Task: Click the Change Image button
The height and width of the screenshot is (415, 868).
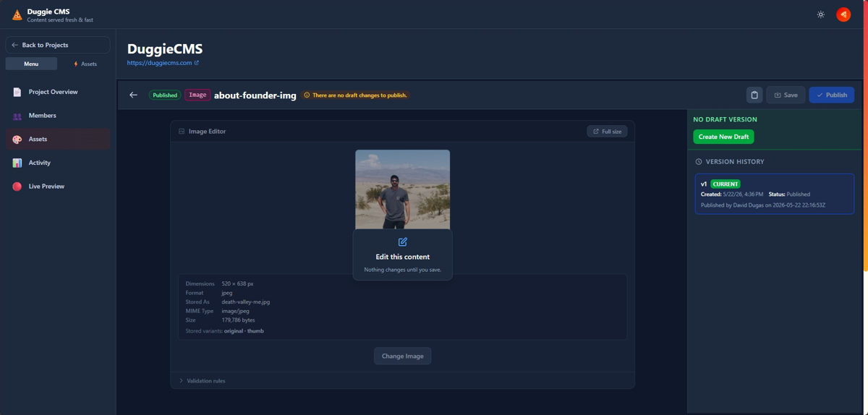Action: click(x=403, y=356)
